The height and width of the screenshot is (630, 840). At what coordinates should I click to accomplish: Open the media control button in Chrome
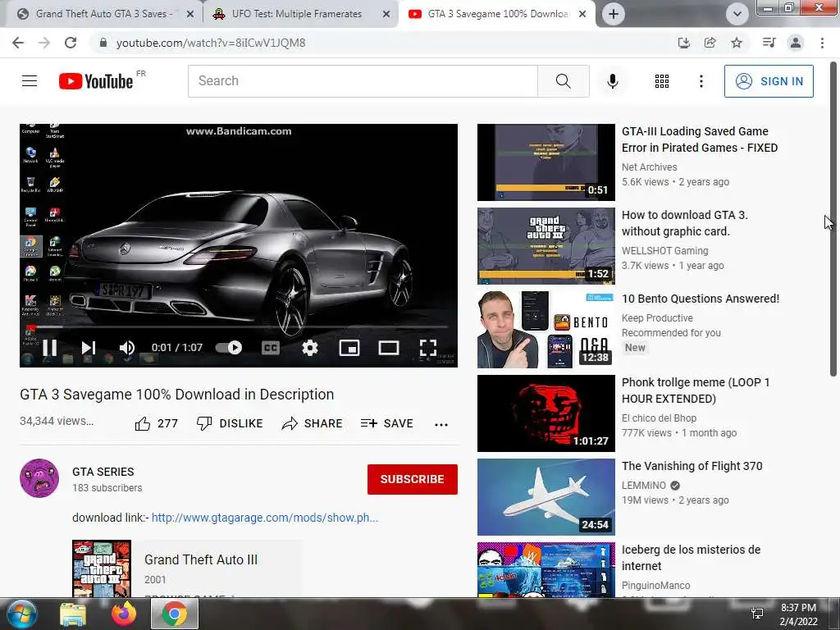coord(769,43)
